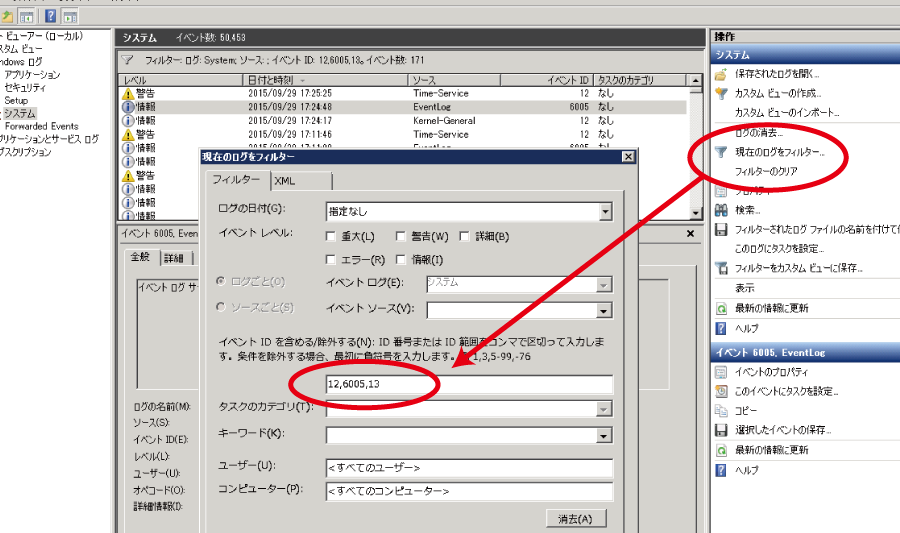
Task: Click the binoculars search icon
Action: 721,210
